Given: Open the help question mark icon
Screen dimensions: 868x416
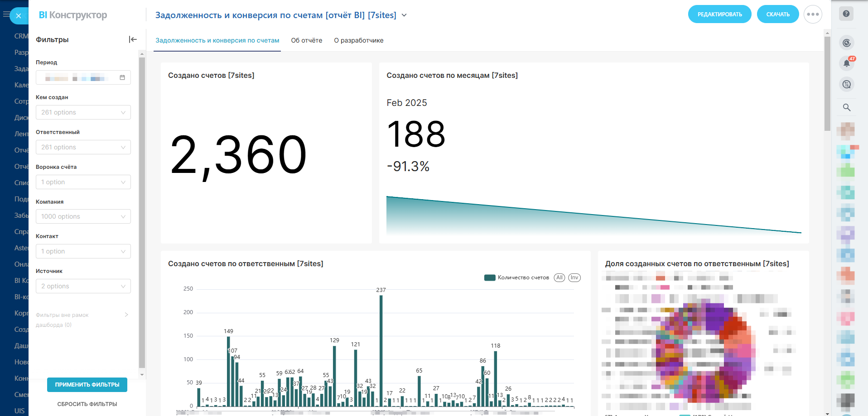Looking at the screenshot, I should [x=846, y=14].
